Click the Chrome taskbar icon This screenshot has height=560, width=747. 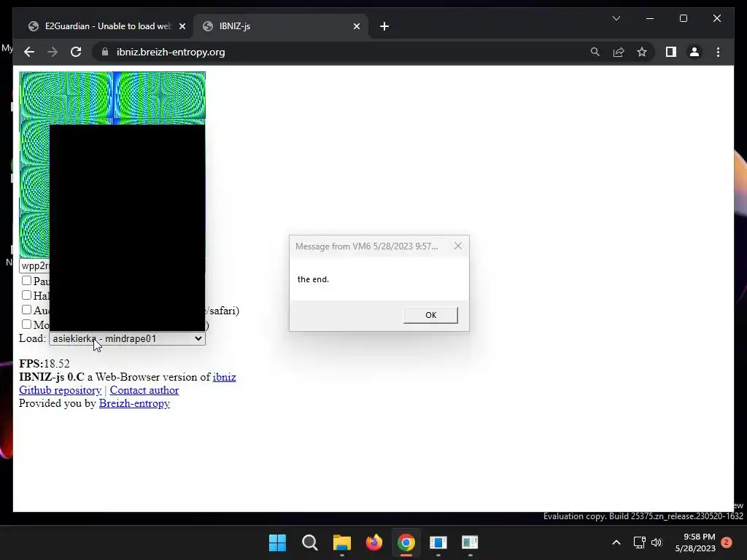pos(406,542)
